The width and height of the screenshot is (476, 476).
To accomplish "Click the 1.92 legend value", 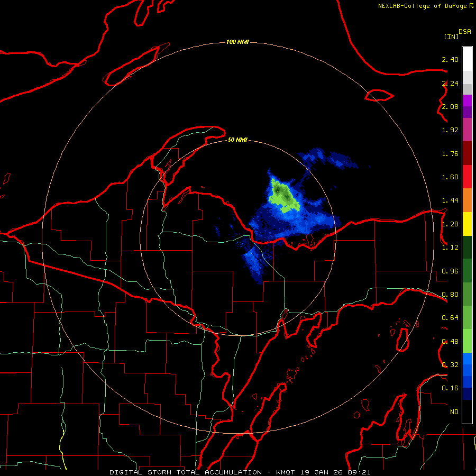I will (450, 130).
